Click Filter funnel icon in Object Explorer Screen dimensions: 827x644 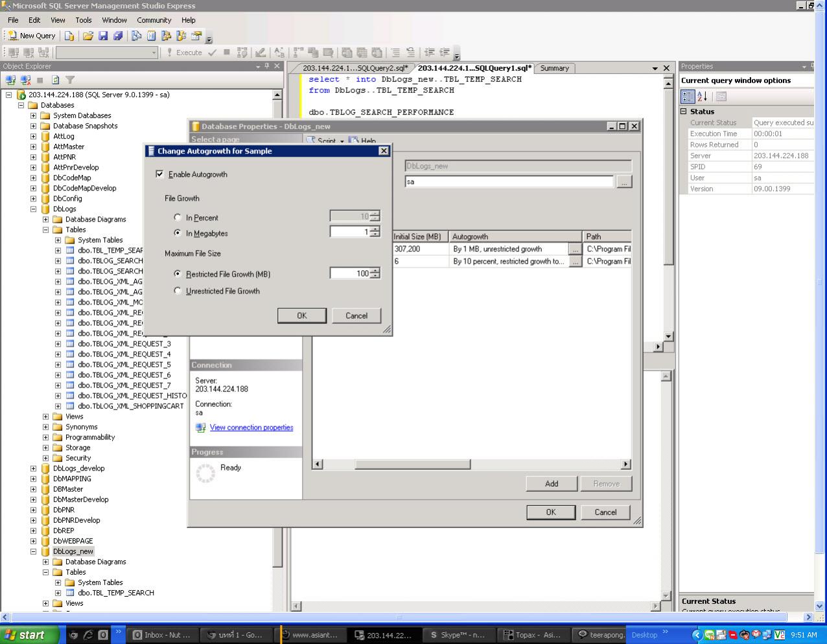tap(70, 80)
